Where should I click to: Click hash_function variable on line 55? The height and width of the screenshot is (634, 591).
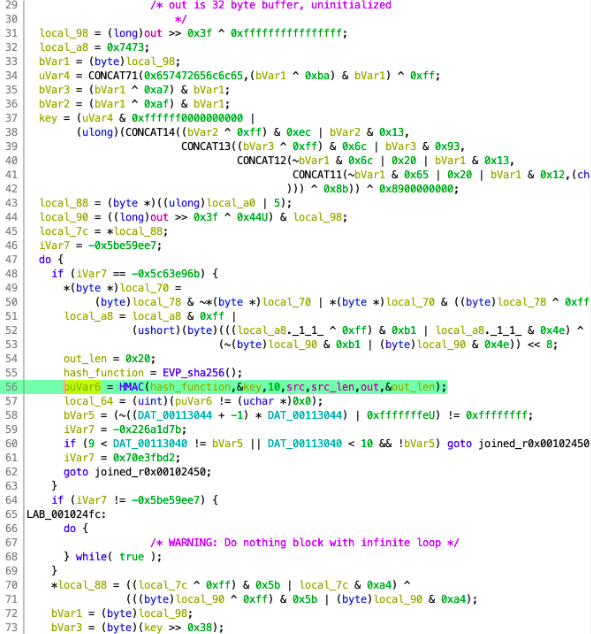(103, 373)
